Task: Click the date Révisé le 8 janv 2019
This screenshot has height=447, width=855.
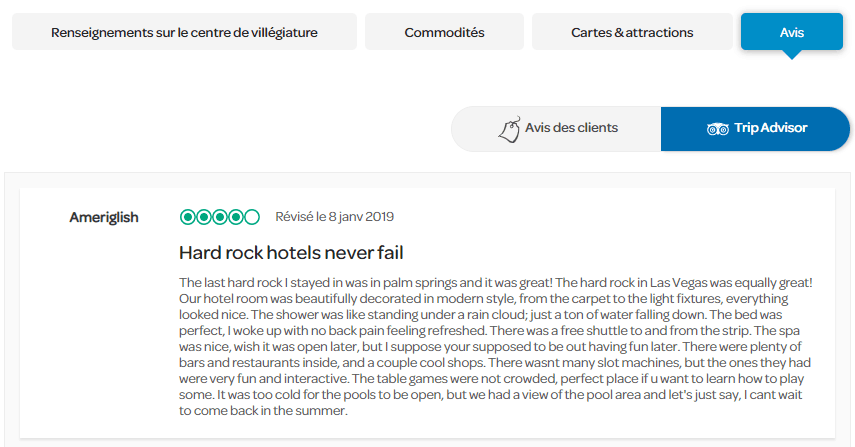Action: tap(335, 217)
